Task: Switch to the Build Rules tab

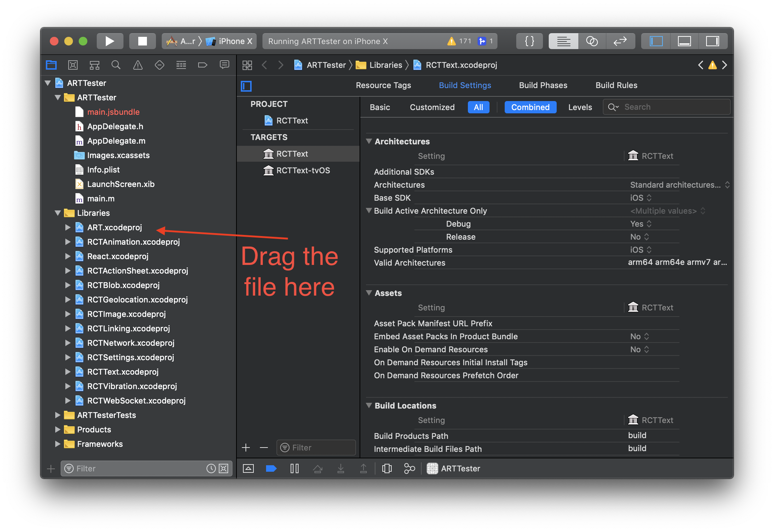Action: click(616, 86)
